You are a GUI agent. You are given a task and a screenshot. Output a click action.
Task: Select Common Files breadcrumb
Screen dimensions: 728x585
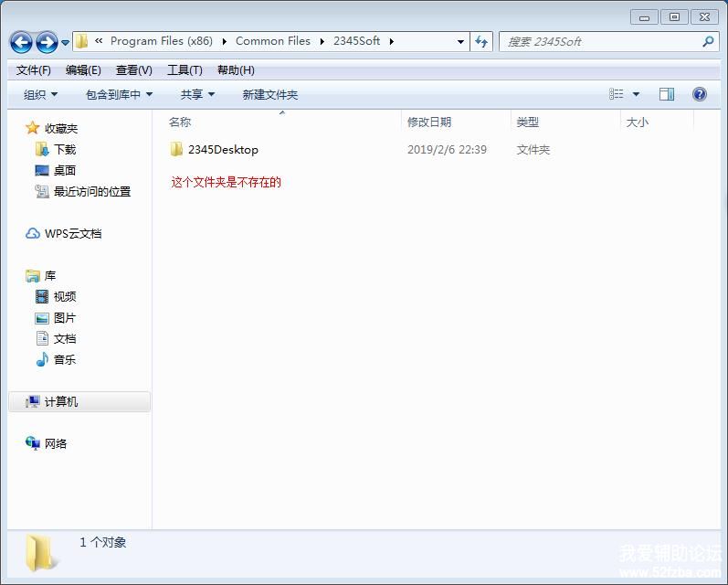click(272, 41)
